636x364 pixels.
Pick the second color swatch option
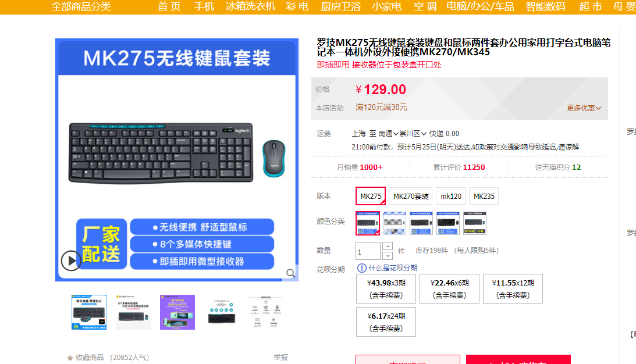coord(395,223)
